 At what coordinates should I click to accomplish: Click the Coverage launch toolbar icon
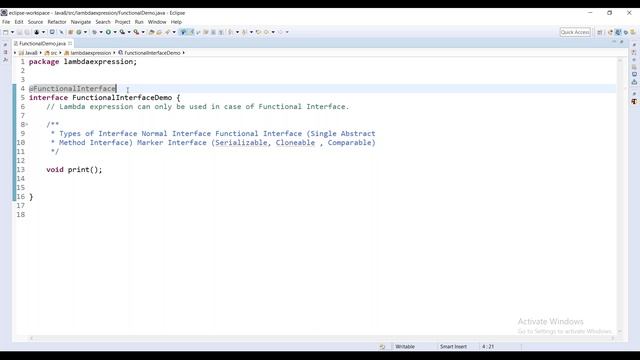[122, 32]
